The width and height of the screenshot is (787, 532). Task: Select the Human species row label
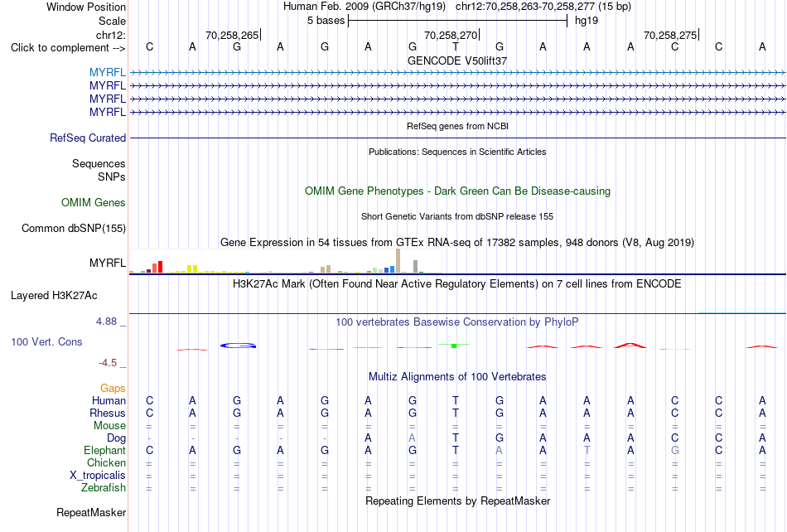(109, 400)
